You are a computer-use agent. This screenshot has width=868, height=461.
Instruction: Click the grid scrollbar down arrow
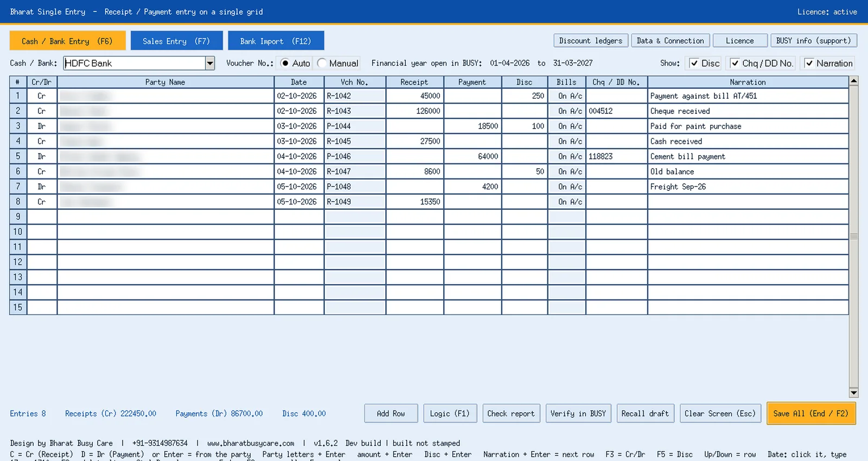pos(854,393)
